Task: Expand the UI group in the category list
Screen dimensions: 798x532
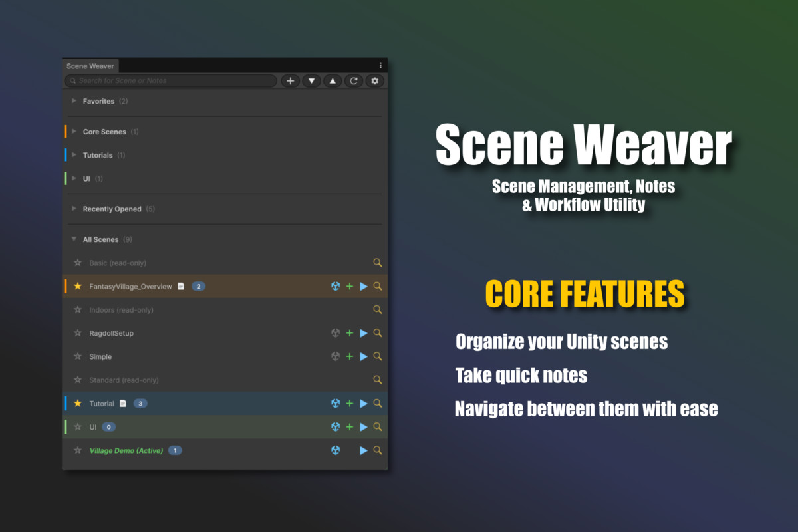Action: coord(74,178)
